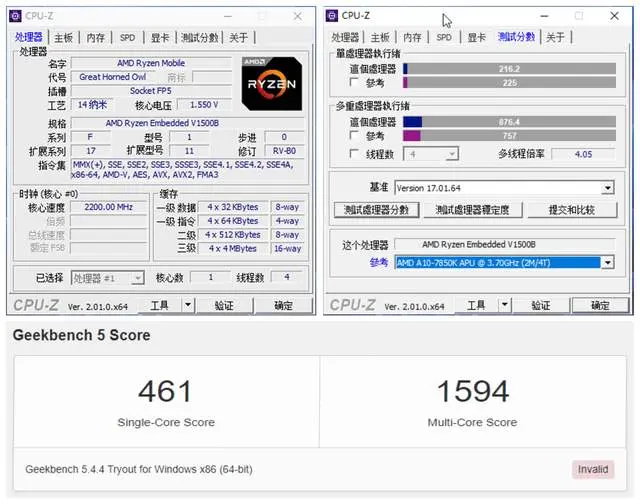
Task: Click the AMD Ryzen logo image
Action: (x=272, y=84)
